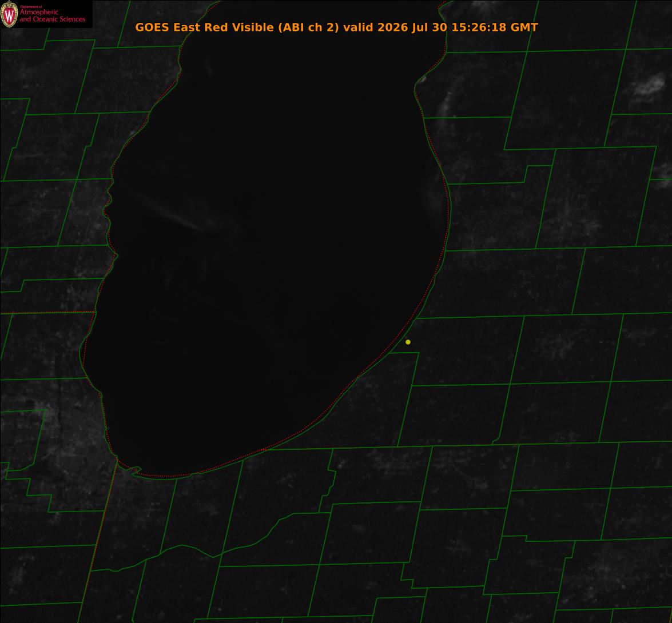Viewport: 672px width, 623px height.
Task: Select the '2026 Jul 30' date text
Action: click(412, 27)
